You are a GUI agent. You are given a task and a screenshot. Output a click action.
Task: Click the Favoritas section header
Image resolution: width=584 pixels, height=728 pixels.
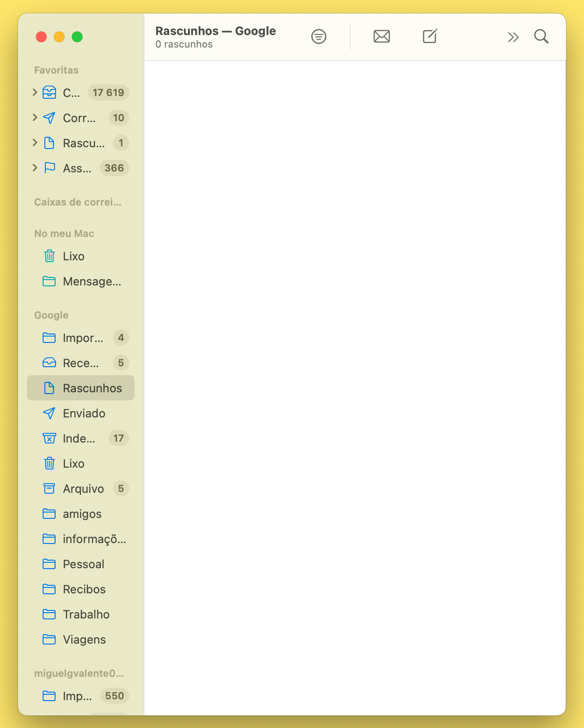pos(57,70)
